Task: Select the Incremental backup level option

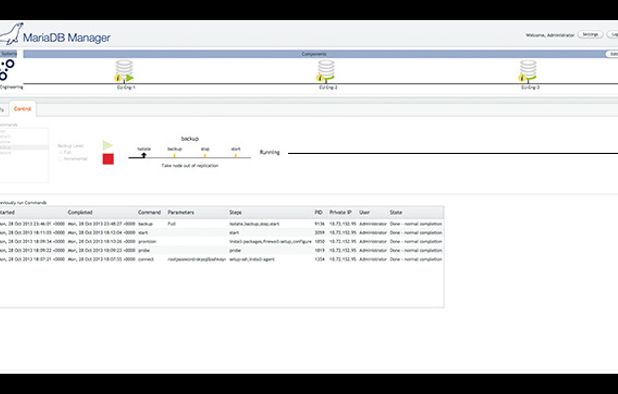Action: tap(73, 159)
